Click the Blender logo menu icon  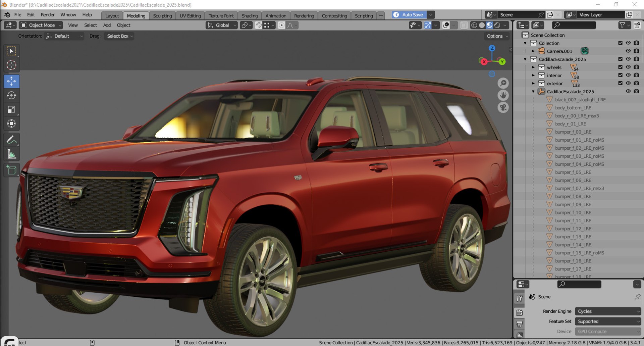(x=7, y=15)
